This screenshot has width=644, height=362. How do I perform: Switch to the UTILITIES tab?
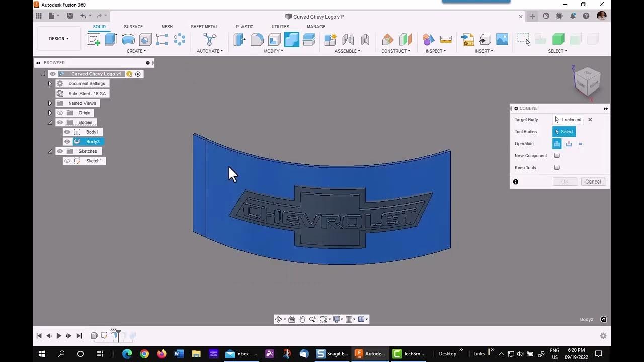click(280, 27)
